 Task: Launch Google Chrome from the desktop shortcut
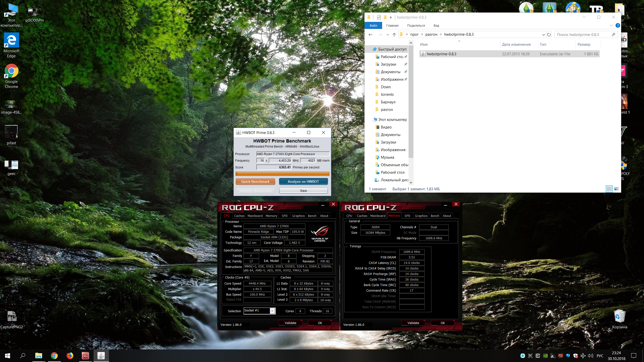tap(11, 76)
